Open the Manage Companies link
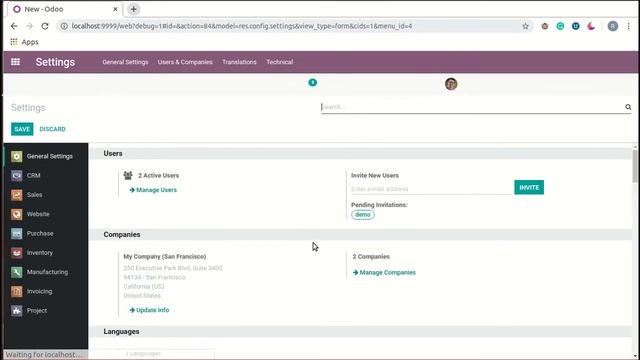640x360 pixels. pos(384,272)
